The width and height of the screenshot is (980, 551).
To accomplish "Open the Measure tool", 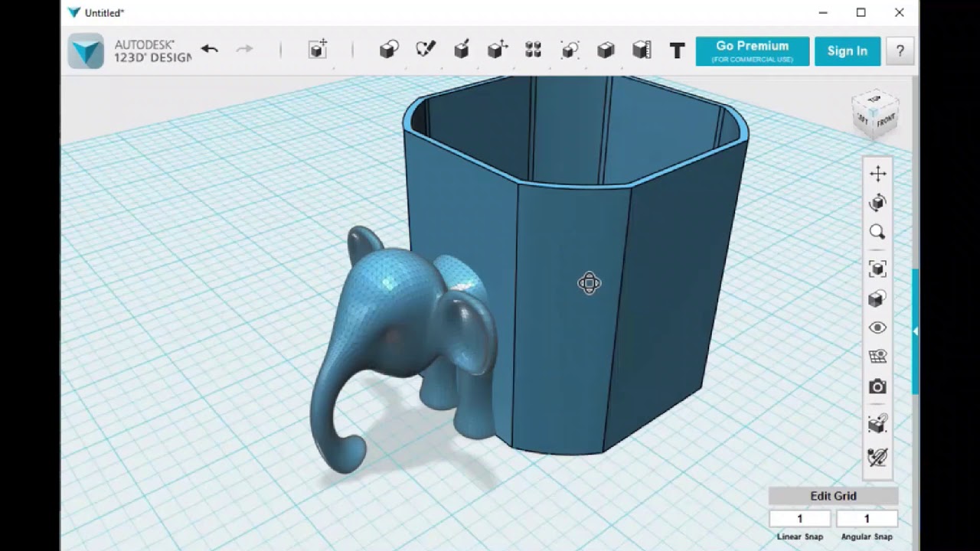I will 642,50.
